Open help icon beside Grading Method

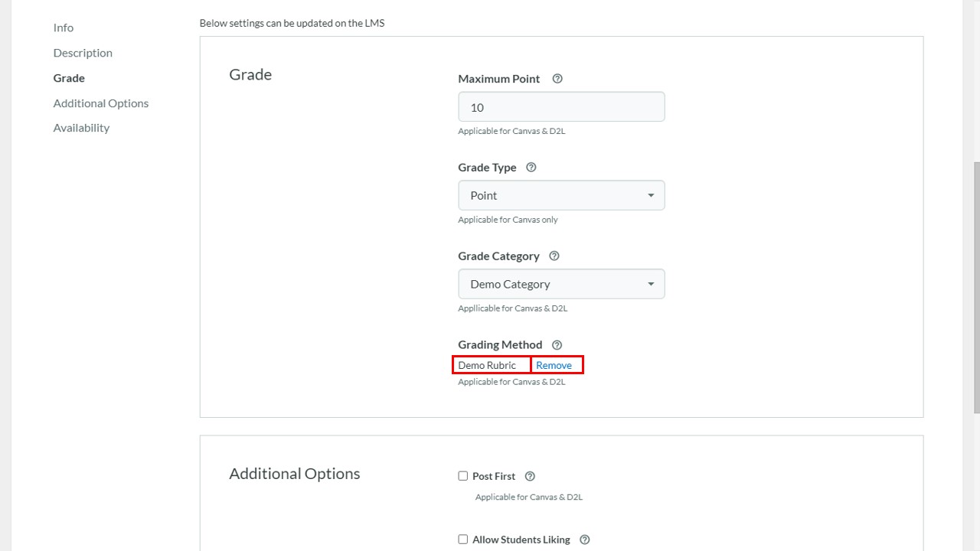point(557,345)
